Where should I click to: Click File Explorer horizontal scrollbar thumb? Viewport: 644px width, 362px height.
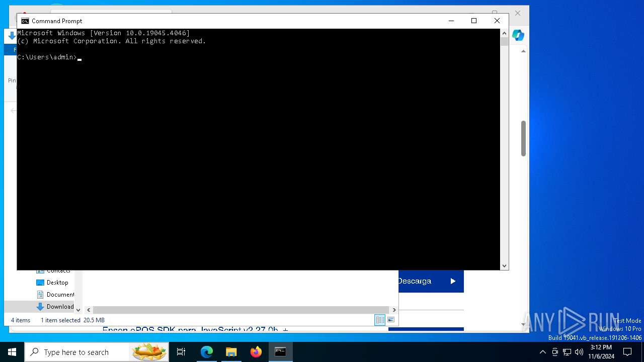tap(241, 310)
